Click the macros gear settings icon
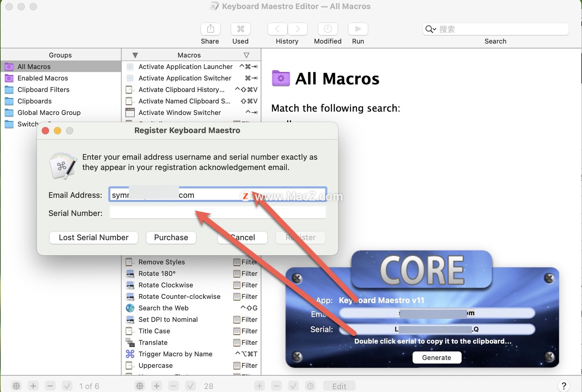The image size is (582, 392). [x=140, y=386]
